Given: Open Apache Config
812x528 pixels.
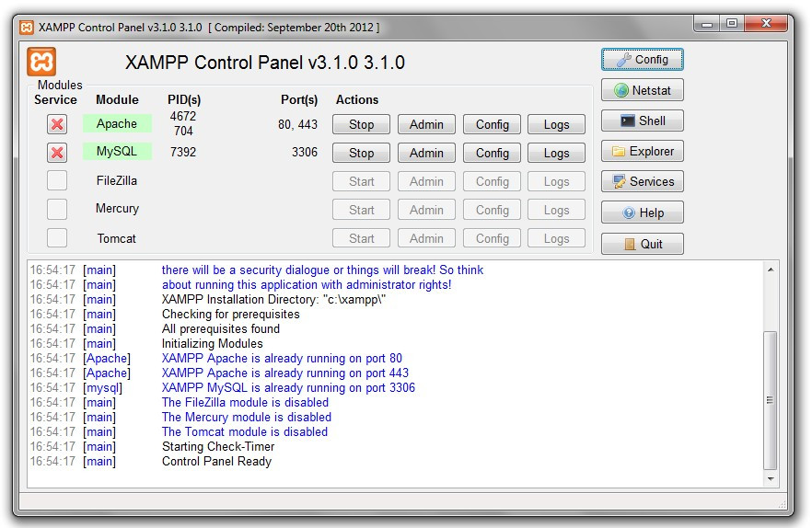Looking at the screenshot, I should pyautogui.click(x=492, y=124).
